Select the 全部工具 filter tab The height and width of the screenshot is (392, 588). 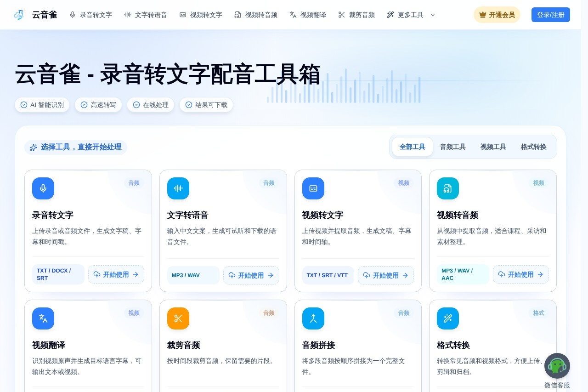click(413, 147)
